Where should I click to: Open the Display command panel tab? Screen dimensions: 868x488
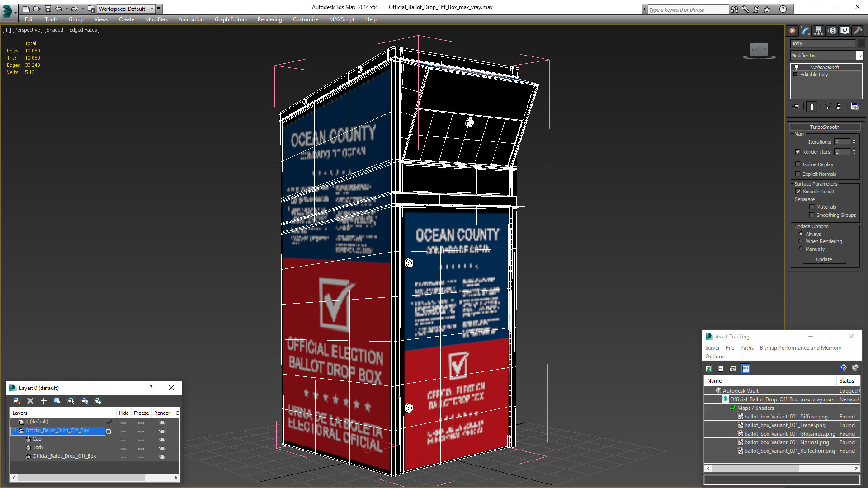[844, 31]
